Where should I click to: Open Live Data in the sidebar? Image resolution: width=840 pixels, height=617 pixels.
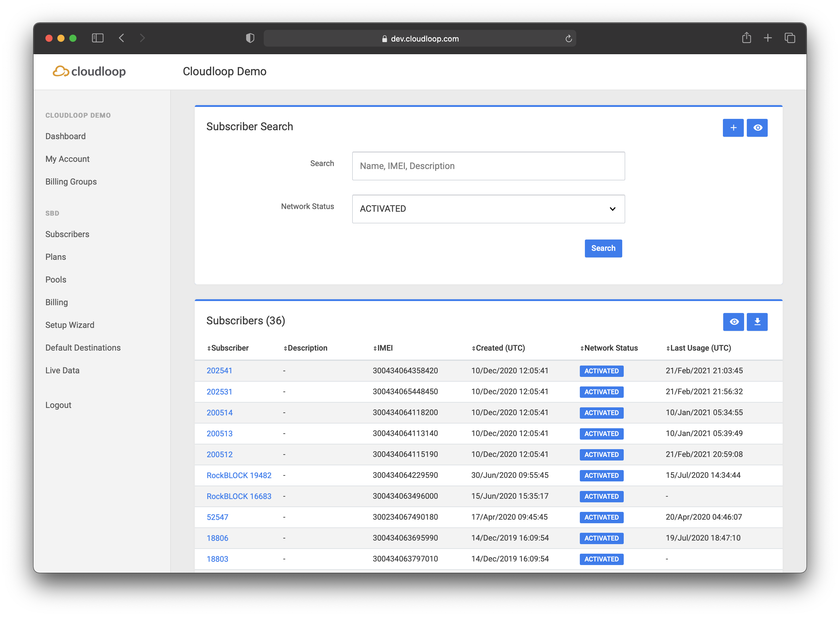point(62,371)
